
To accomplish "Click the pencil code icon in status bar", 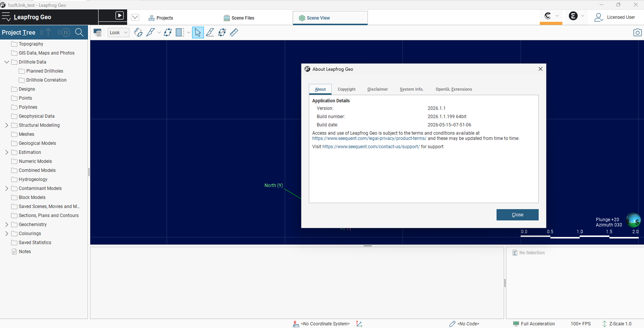I will click(x=452, y=324).
